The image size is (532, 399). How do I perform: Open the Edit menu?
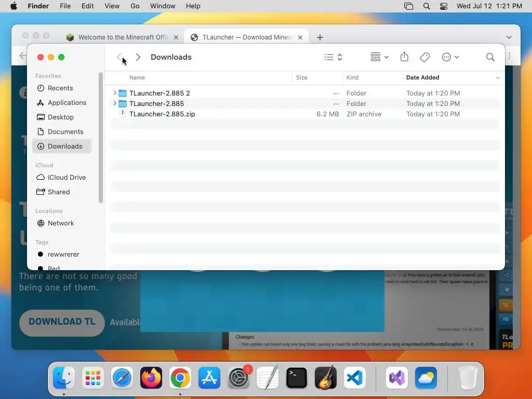(x=87, y=6)
